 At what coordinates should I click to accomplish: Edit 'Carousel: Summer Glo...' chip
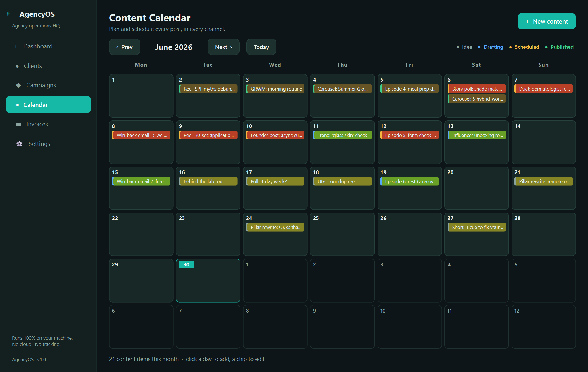pyautogui.click(x=342, y=89)
